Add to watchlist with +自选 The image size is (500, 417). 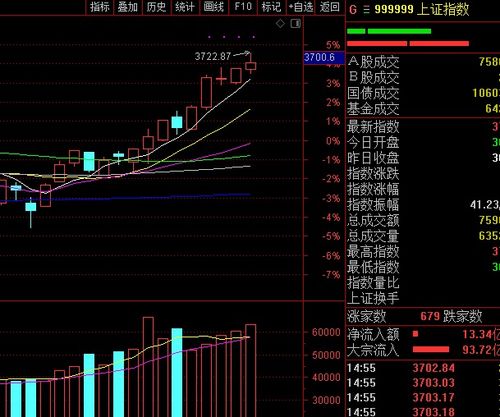(301, 7)
